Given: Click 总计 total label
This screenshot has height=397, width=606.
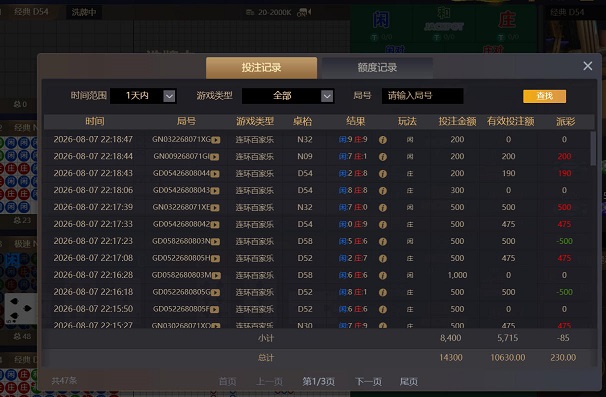Looking at the screenshot, I should (x=266, y=358).
